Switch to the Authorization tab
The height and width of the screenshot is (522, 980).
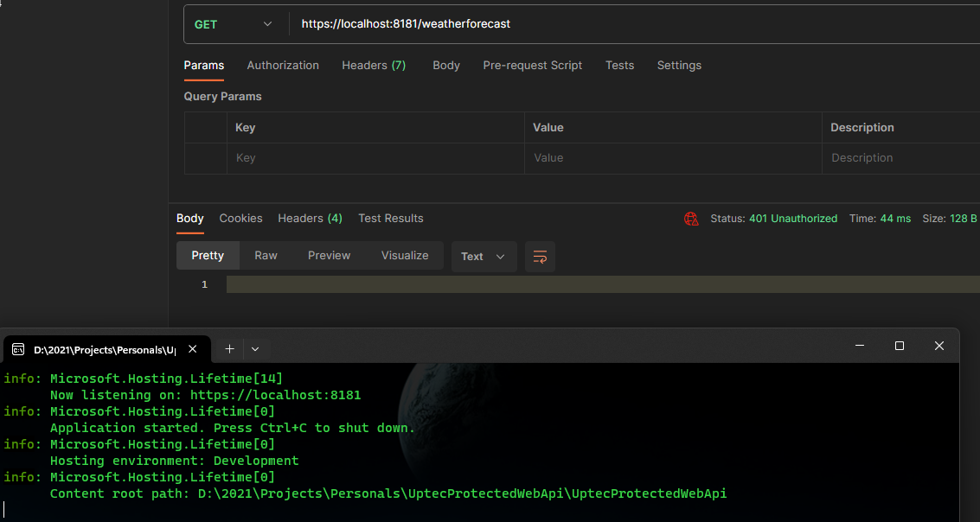(283, 66)
